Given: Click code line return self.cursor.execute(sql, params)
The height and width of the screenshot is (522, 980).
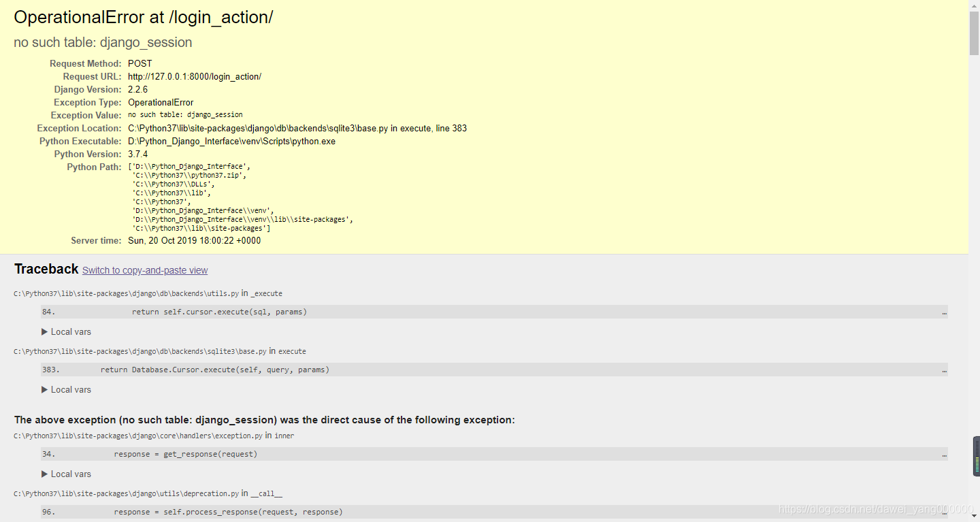Looking at the screenshot, I should click(219, 312).
